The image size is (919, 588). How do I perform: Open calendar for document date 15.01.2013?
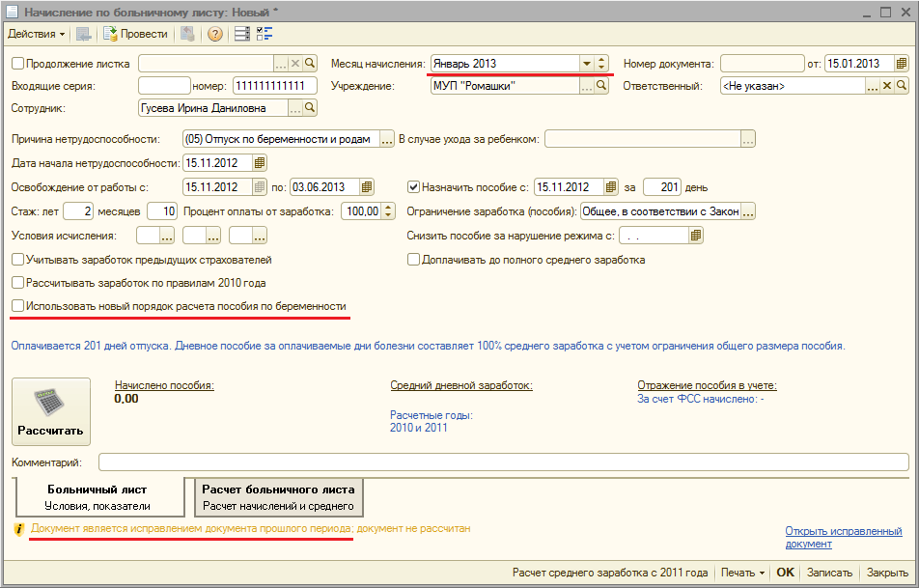coord(901,64)
